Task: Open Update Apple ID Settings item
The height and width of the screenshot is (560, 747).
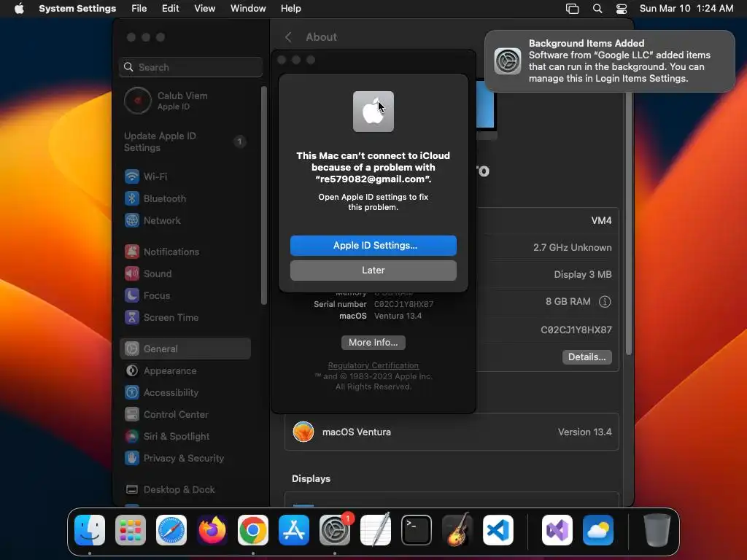Action: pyautogui.click(x=185, y=142)
